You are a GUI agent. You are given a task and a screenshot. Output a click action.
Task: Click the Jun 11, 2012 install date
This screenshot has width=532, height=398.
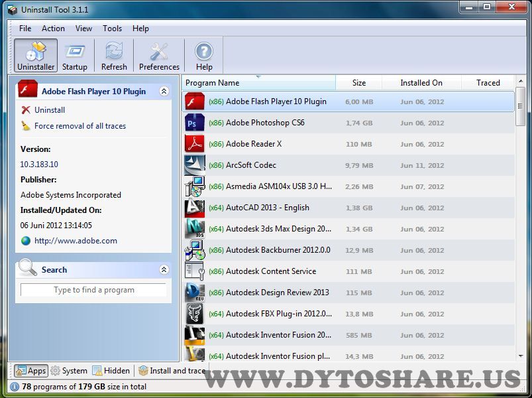click(422, 165)
